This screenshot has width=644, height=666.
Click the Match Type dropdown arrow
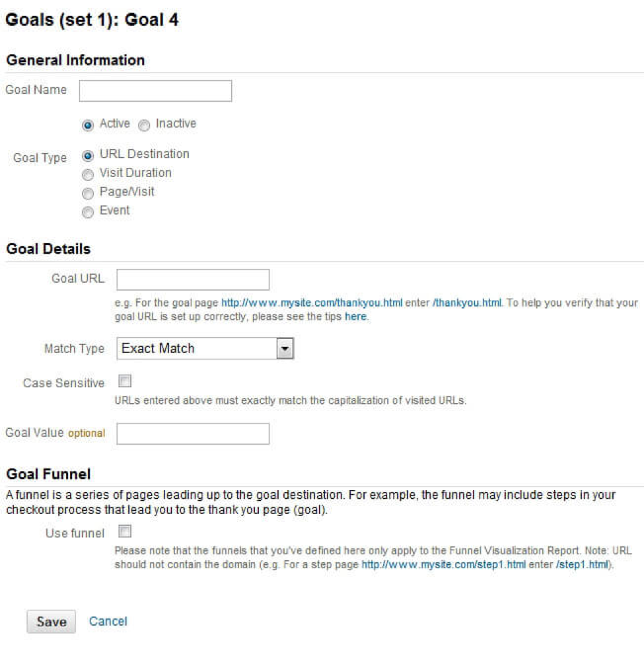285,348
